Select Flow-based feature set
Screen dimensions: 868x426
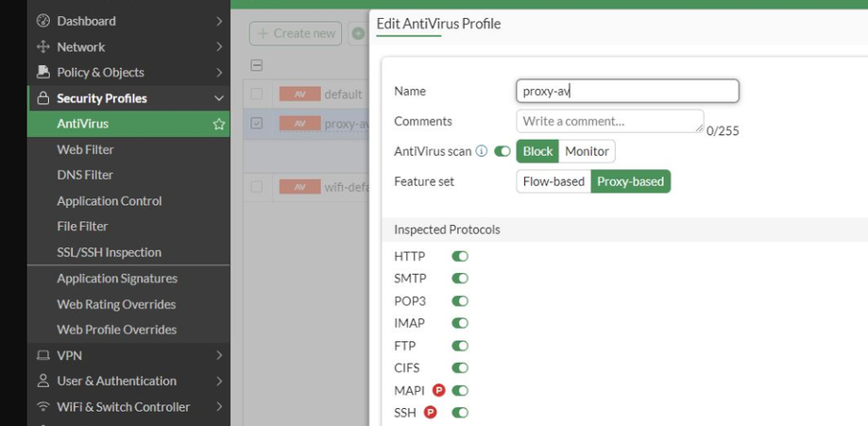click(553, 181)
